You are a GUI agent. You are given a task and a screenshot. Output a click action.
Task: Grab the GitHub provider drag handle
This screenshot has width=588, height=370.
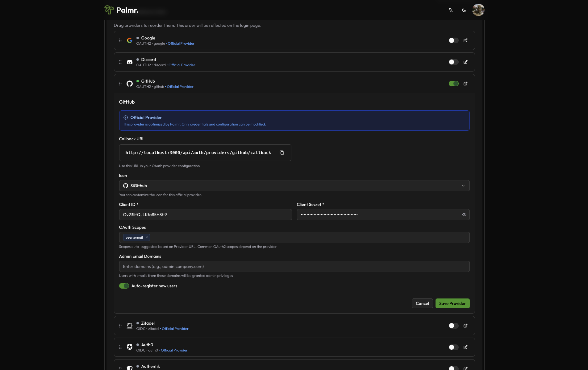(120, 84)
